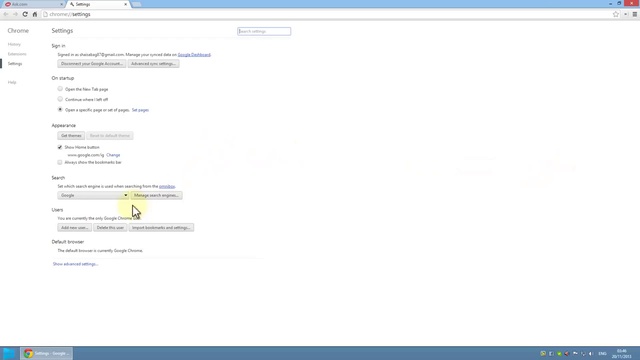Select 'Continue where I left off' radio
The width and height of the screenshot is (640, 360).
coord(60,99)
